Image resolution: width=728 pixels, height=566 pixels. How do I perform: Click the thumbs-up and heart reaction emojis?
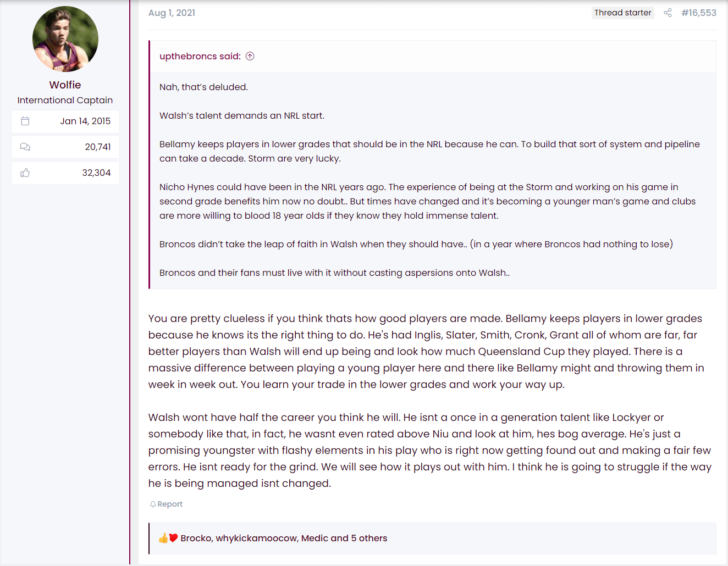(168, 538)
